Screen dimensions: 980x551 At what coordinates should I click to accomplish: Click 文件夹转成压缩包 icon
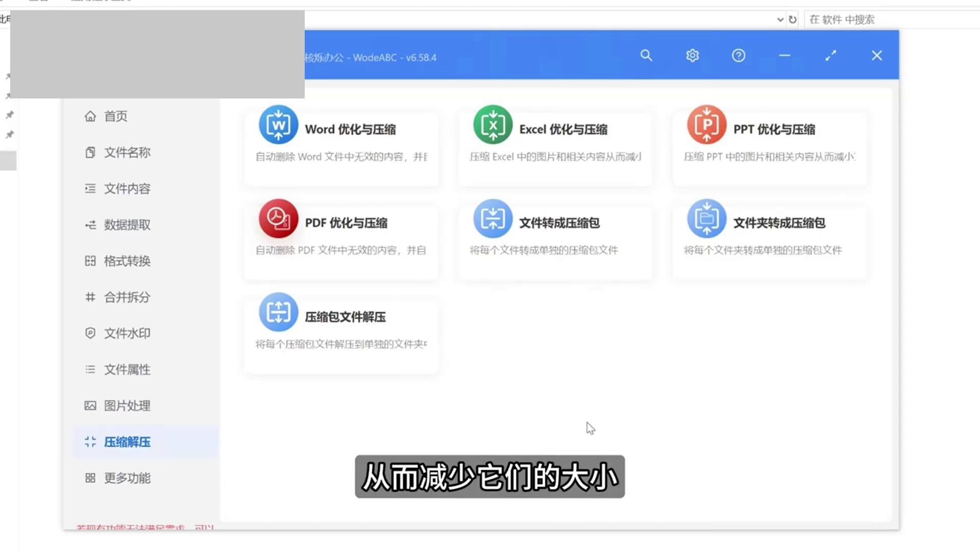point(706,219)
